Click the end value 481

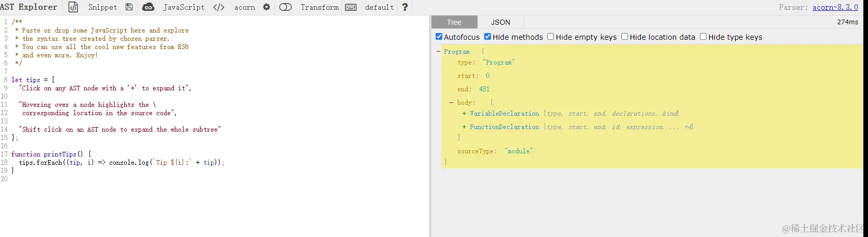point(484,89)
